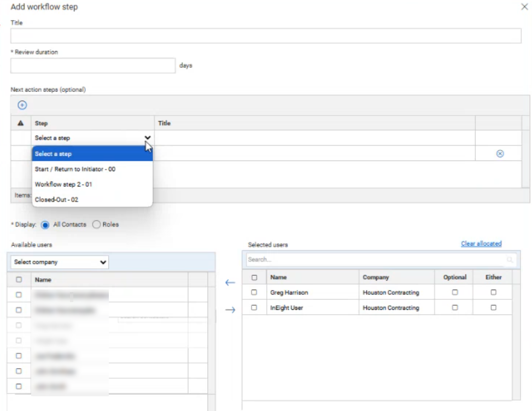532x411 pixels.
Task: Click the Optional column header
Action: 455,277
